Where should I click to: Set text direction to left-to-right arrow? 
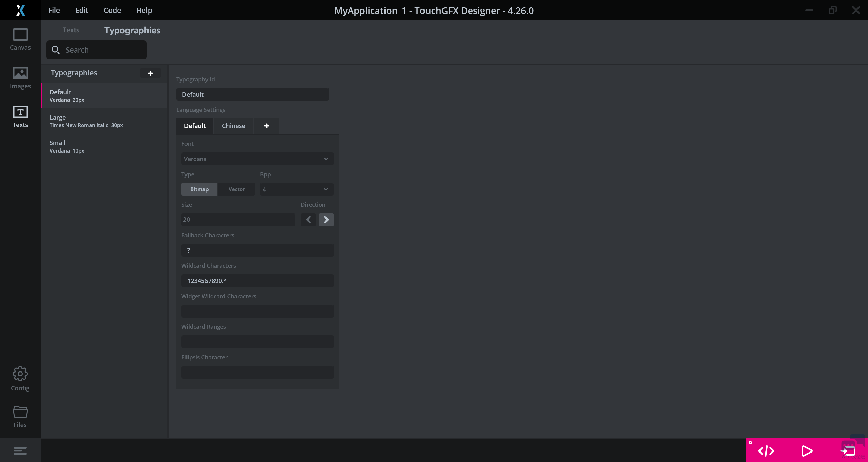point(326,220)
